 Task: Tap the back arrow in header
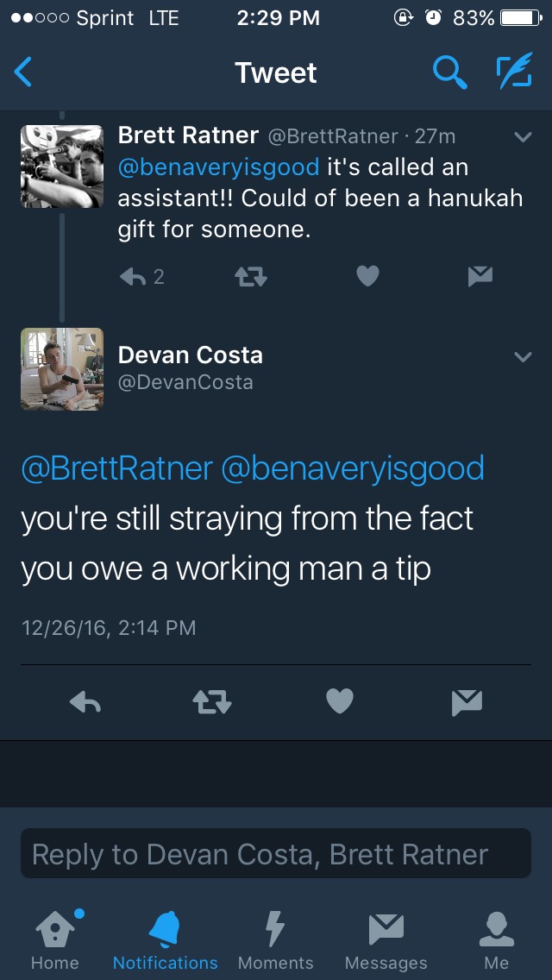(24, 72)
